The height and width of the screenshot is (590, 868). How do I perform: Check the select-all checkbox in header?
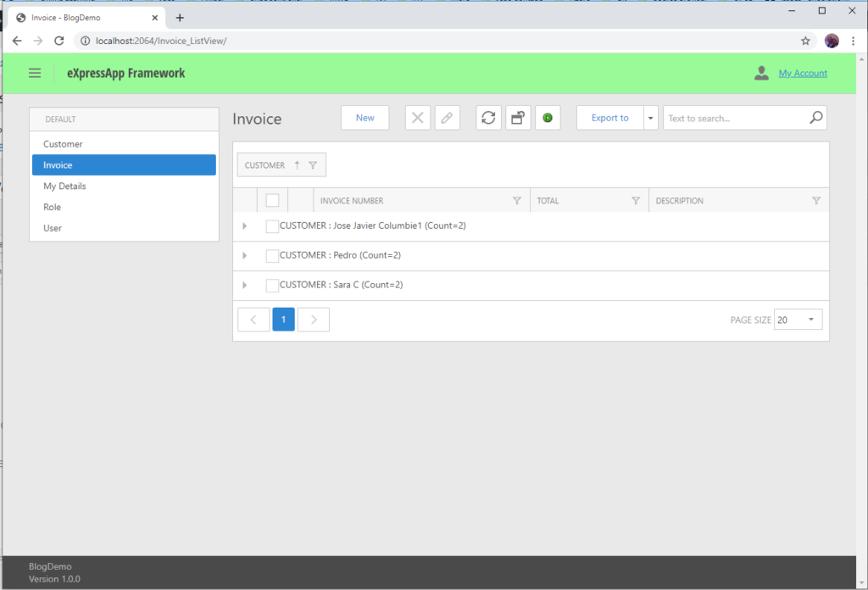click(x=271, y=200)
